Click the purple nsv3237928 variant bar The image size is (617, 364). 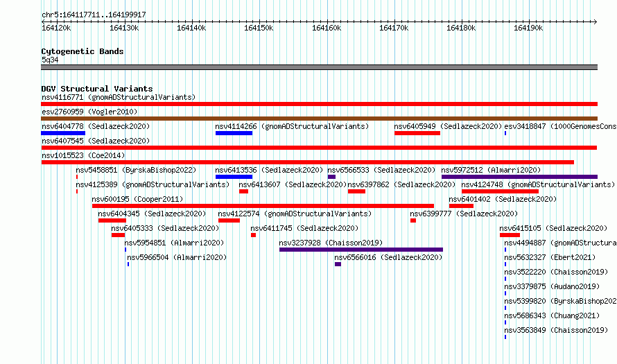360,250
